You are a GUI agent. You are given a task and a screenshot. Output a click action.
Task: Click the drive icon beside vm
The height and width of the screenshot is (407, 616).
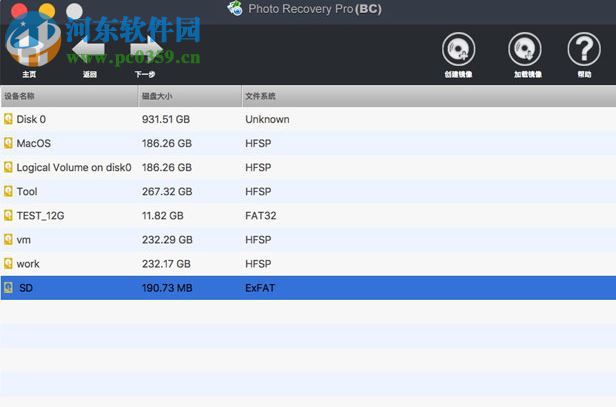click(x=8, y=240)
